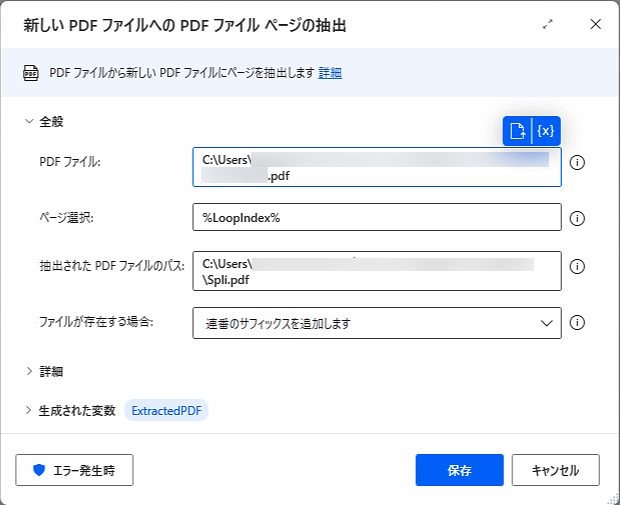Collapse the 全般 section
620x505 pixels.
30,121
